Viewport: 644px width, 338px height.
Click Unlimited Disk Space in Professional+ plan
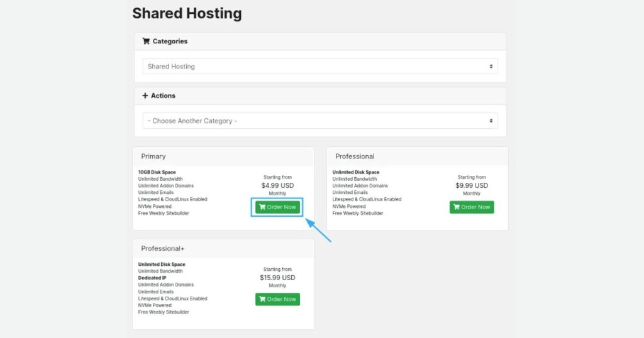click(162, 264)
